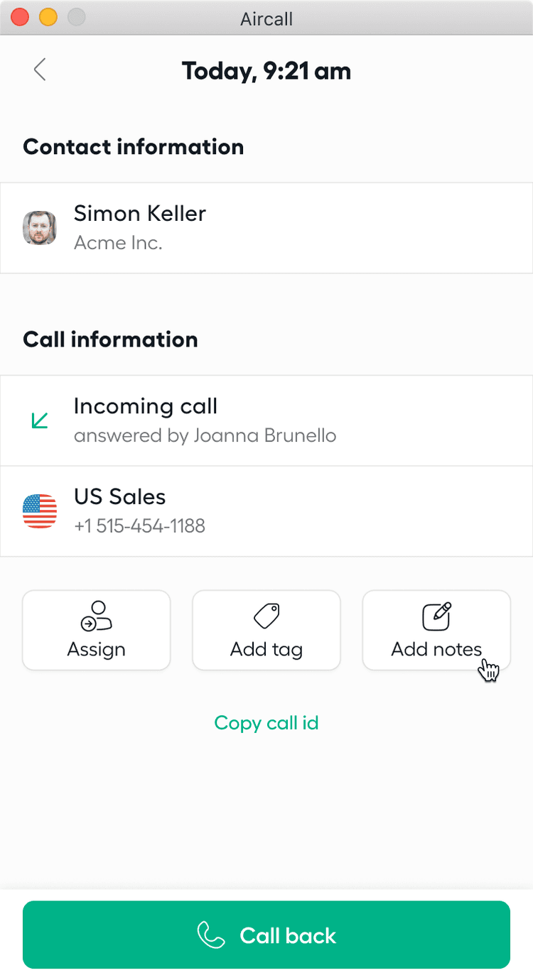The width and height of the screenshot is (533, 980).
Task: Click the answered by Joanna Brunello text
Action: (x=205, y=435)
